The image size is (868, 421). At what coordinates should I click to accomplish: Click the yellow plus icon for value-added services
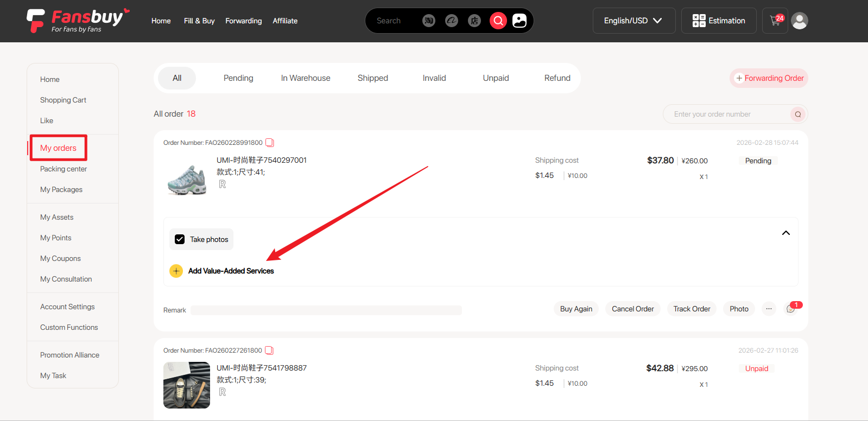(176, 271)
